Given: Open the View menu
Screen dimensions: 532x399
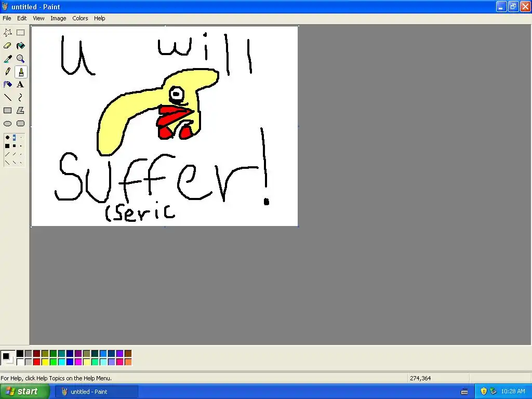Looking at the screenshot, I should tap(38, 18).
